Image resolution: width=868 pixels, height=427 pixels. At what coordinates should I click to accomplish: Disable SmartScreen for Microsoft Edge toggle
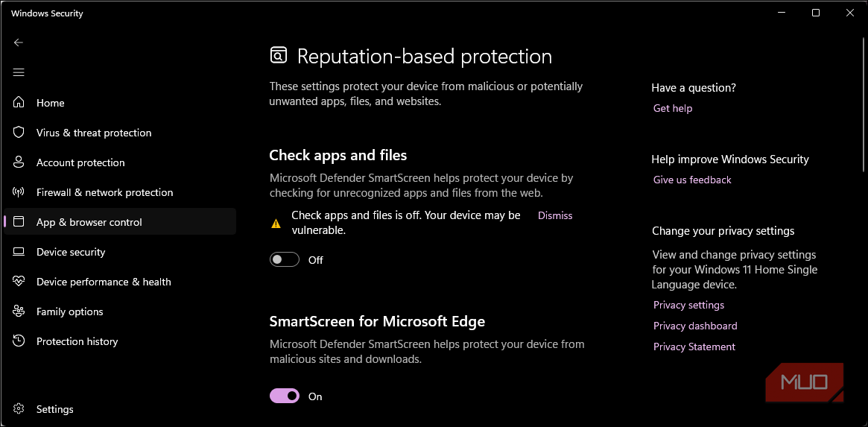tap(285, 396)
